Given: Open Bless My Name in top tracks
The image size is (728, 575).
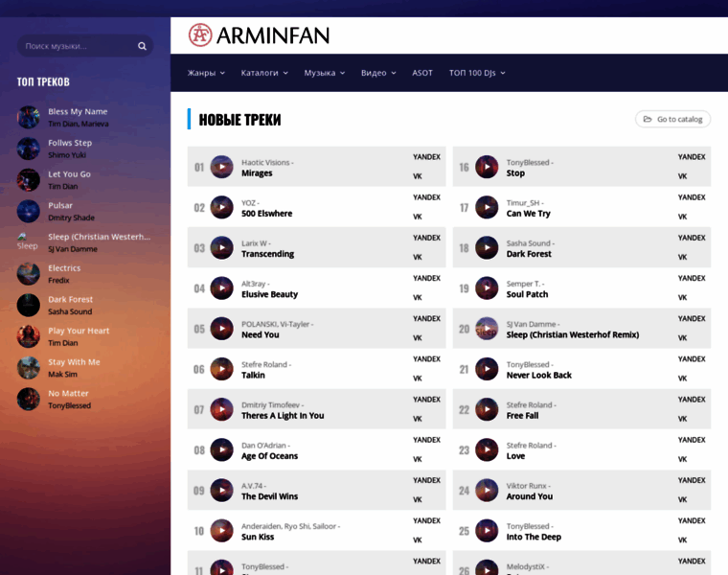Looking at the screenshot, I should (x=78, y=111).
